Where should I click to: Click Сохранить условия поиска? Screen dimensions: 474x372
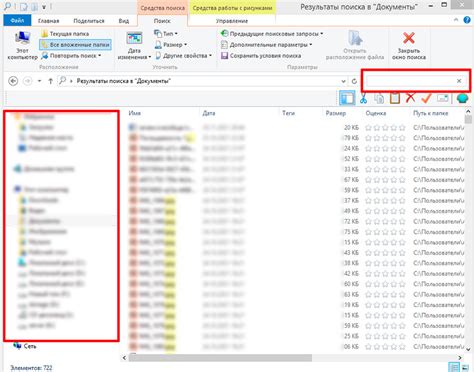coord(261,56)
